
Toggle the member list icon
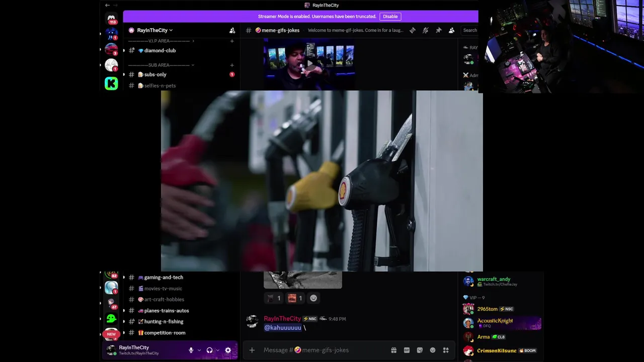point(452,30)
